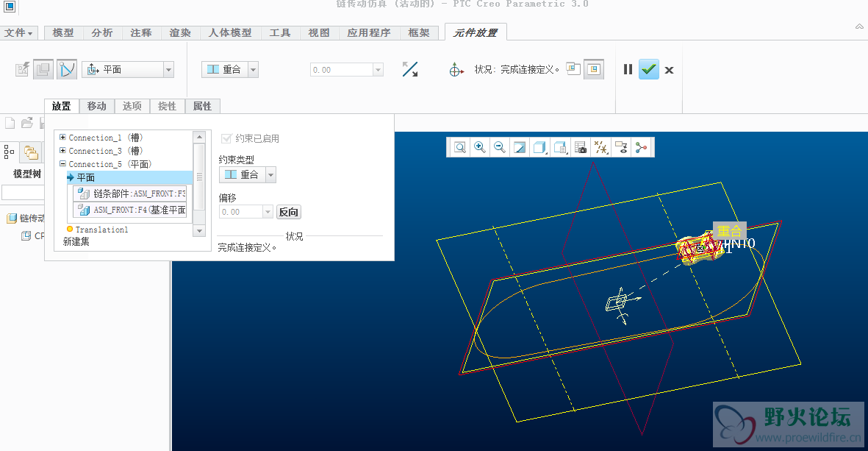This screenshot has height=451, width=868.
Task: Open the ribbon offset value dropdown
Action: coord(378,70)
